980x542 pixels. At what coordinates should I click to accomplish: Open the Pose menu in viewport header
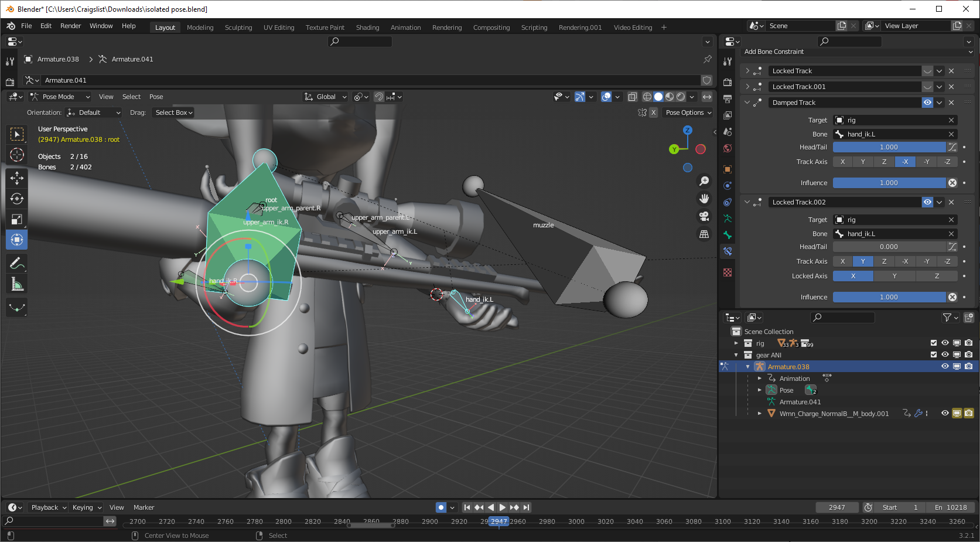tap(156, 97)
